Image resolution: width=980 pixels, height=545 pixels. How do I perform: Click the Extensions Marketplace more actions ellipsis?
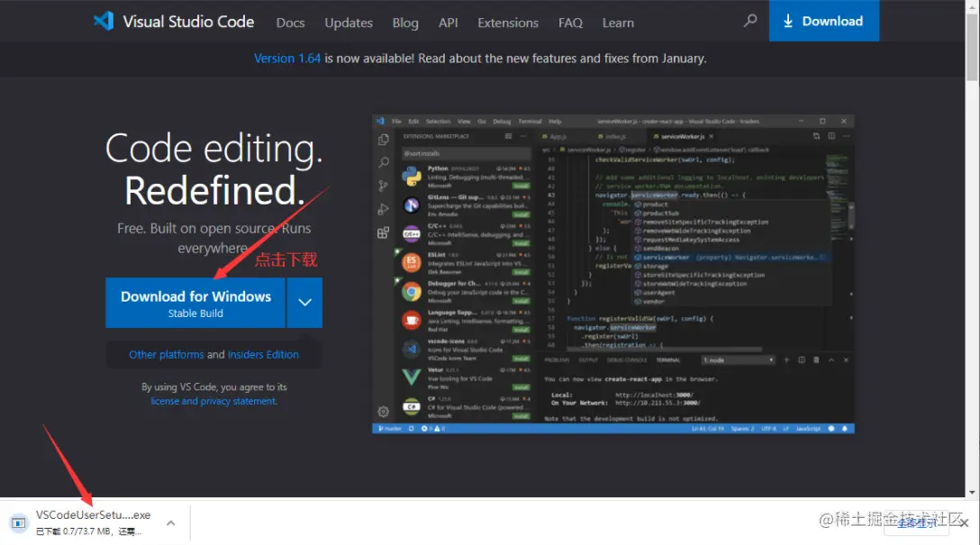tap(523, 136)
